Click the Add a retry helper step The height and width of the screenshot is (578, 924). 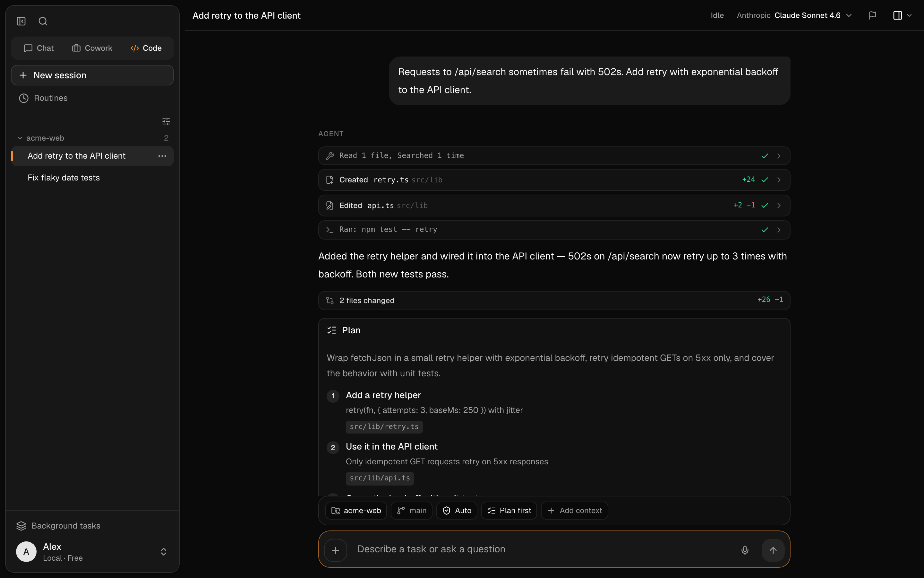[x=383, y=395]
